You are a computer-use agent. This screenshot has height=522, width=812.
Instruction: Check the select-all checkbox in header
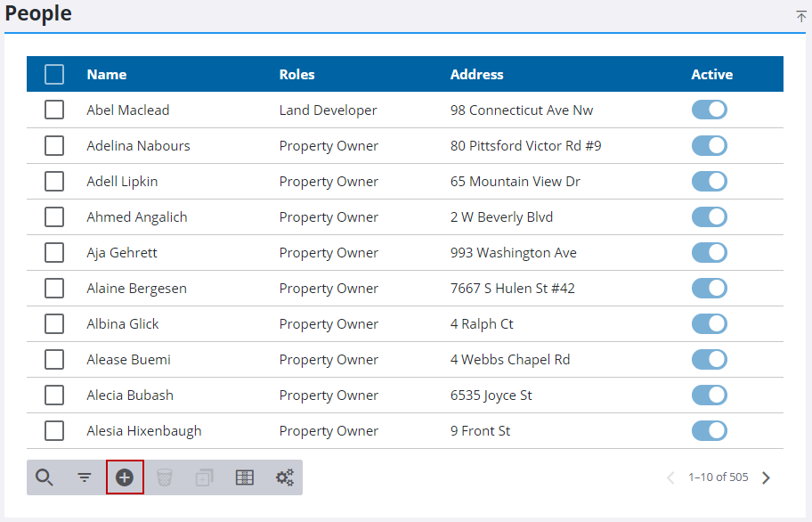click(x=54, y=74)
